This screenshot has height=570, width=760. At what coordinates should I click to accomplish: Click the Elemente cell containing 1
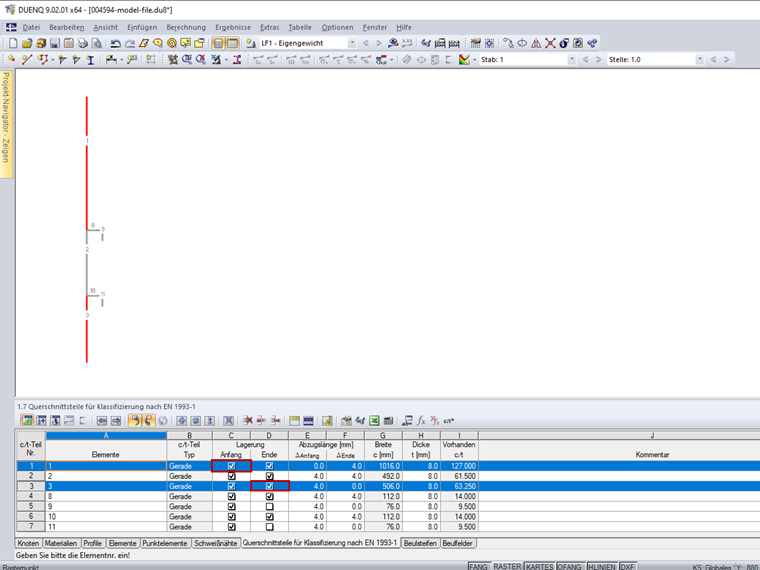click(x=106, y=466)
